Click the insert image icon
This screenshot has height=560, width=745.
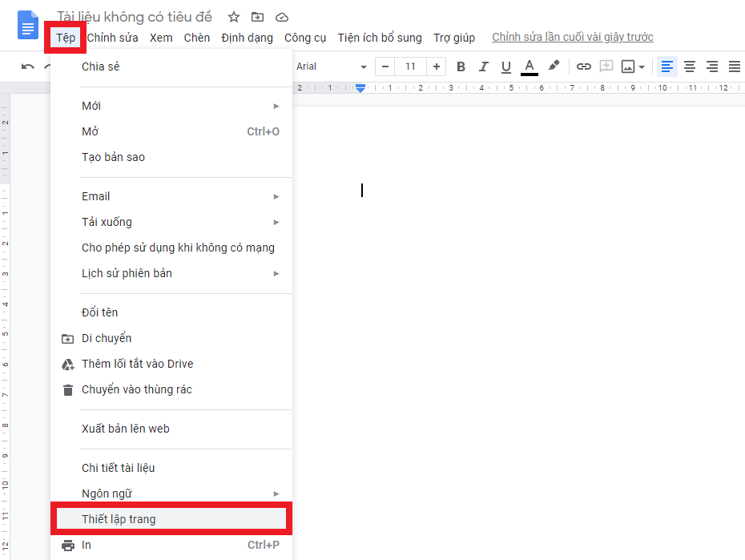tap(628, 66)
